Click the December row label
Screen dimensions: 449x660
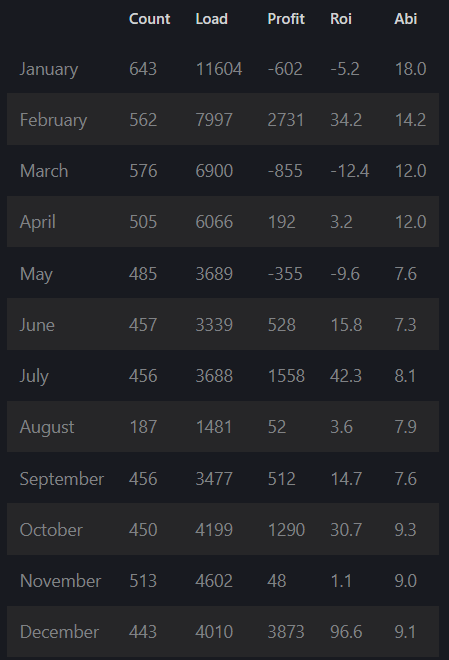pos(59,632)
